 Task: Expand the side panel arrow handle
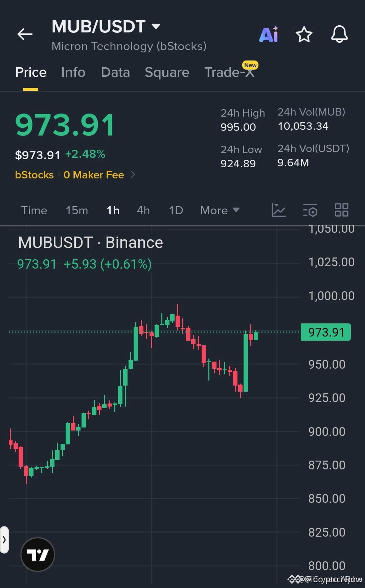(x=4, y=540)
